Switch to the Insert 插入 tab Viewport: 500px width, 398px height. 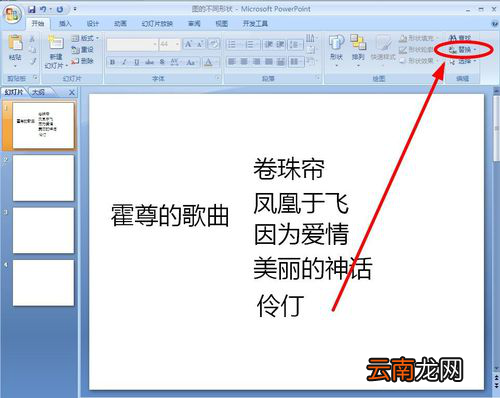pos(65,24)
